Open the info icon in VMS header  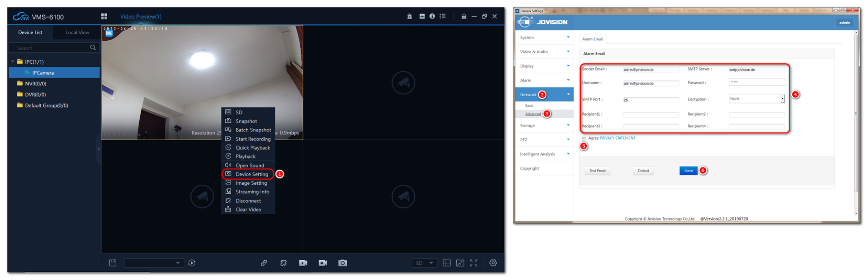(432, 16)
